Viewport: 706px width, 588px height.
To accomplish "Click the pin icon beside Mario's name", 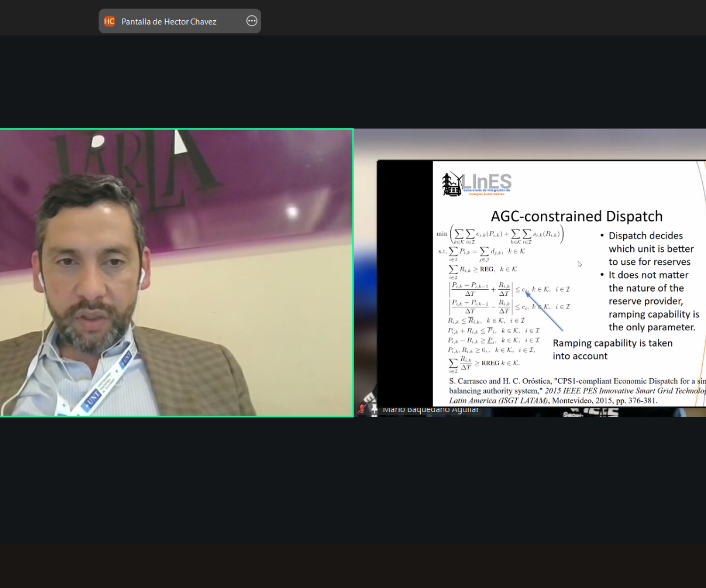I will [x=374, y=410].
